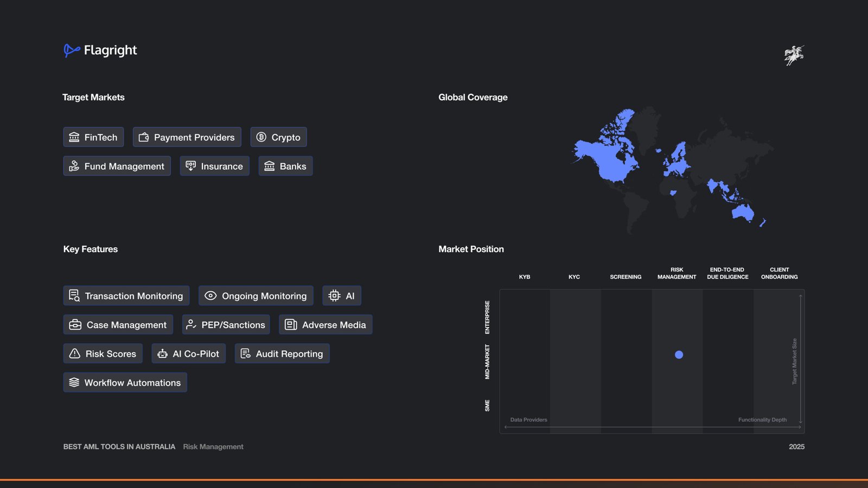Click the eye icon on Ongoing Monitoring

point(210,296)
